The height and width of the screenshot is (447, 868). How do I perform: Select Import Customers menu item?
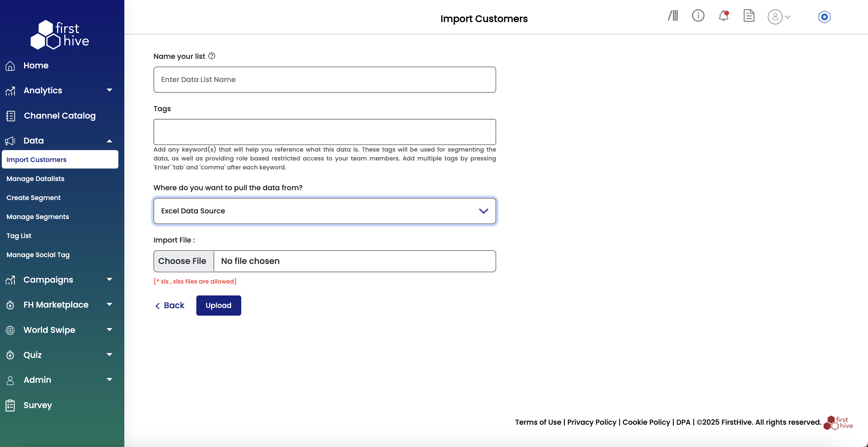60,160
